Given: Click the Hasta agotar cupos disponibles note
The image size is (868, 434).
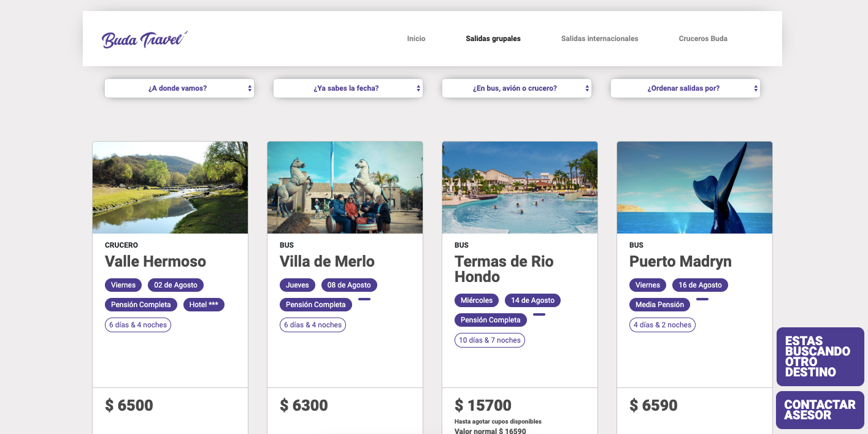Looking at the screenshot, I should point(498,422).
